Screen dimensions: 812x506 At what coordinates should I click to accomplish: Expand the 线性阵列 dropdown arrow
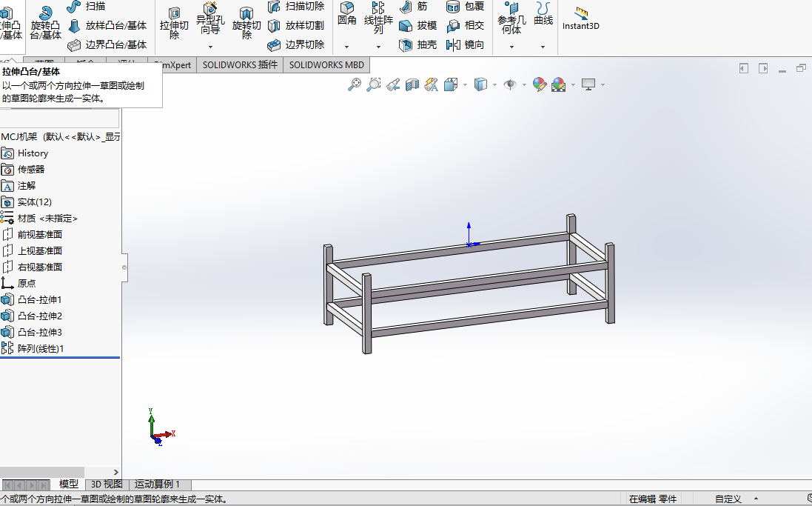pos(378,47)
